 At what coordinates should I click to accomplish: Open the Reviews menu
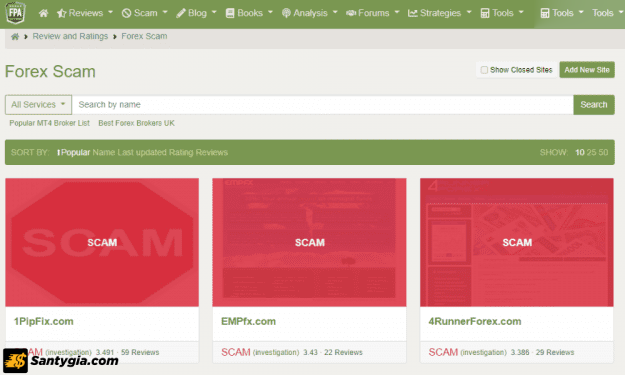(x=85, y=13)
